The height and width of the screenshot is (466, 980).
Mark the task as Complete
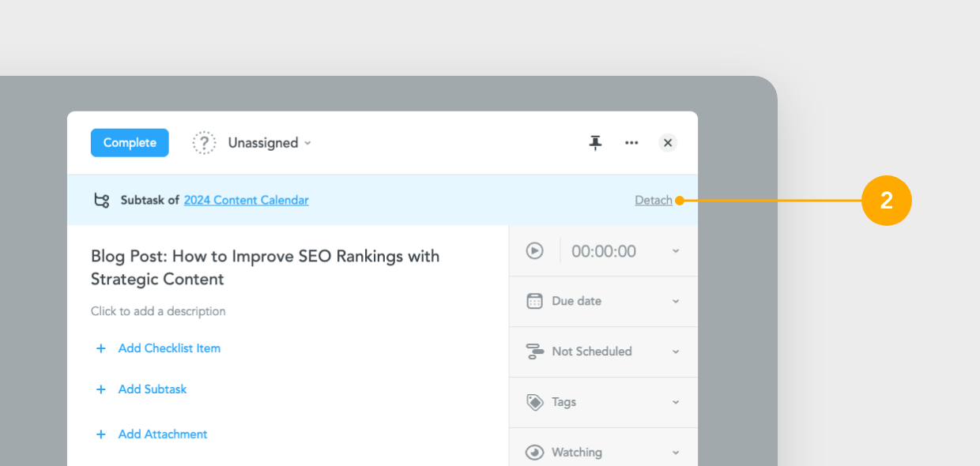(130, 142)
